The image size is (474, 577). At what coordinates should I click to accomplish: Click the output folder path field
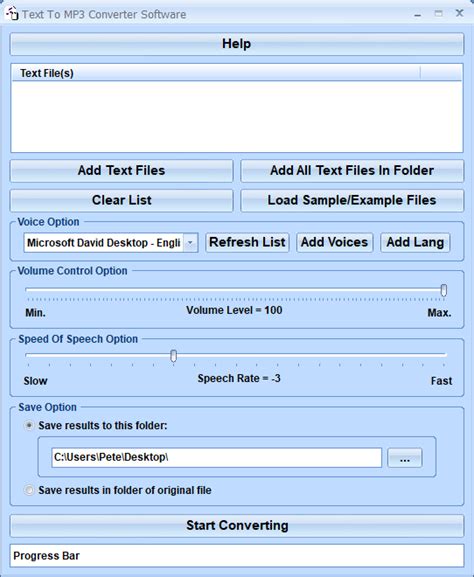click(x=216, y=457)
